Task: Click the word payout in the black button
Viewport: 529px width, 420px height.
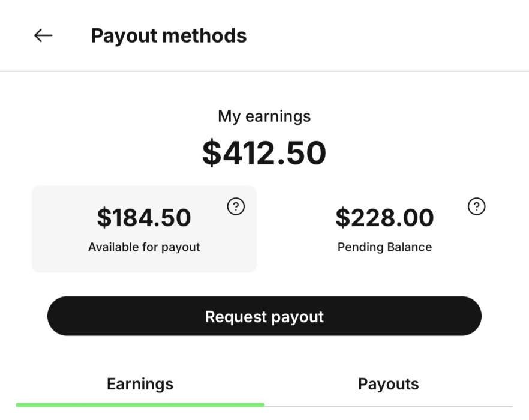Action: click(x=297, y=317)
